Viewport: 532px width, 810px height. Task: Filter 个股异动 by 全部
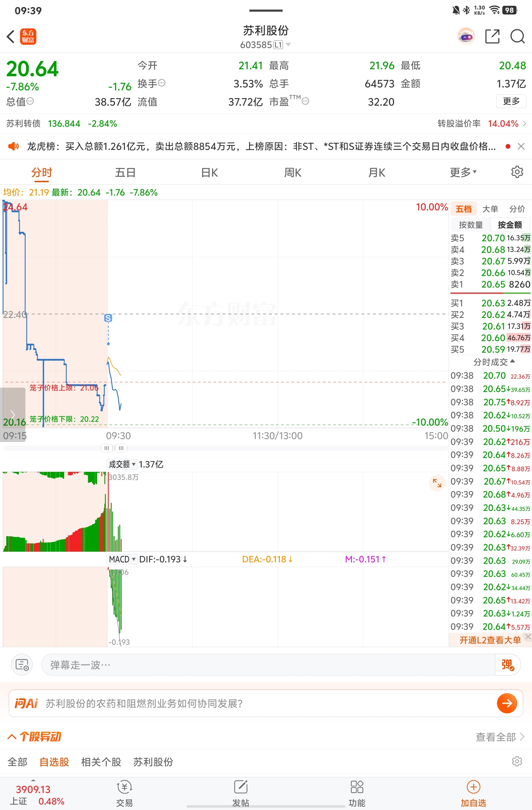(17, 762)
